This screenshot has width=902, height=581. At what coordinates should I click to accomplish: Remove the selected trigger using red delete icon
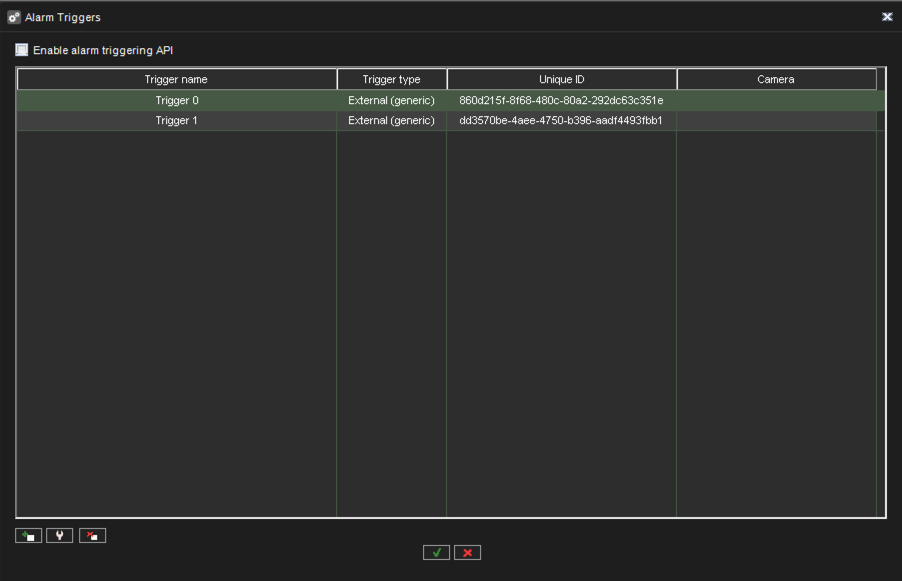coord(91,535)
